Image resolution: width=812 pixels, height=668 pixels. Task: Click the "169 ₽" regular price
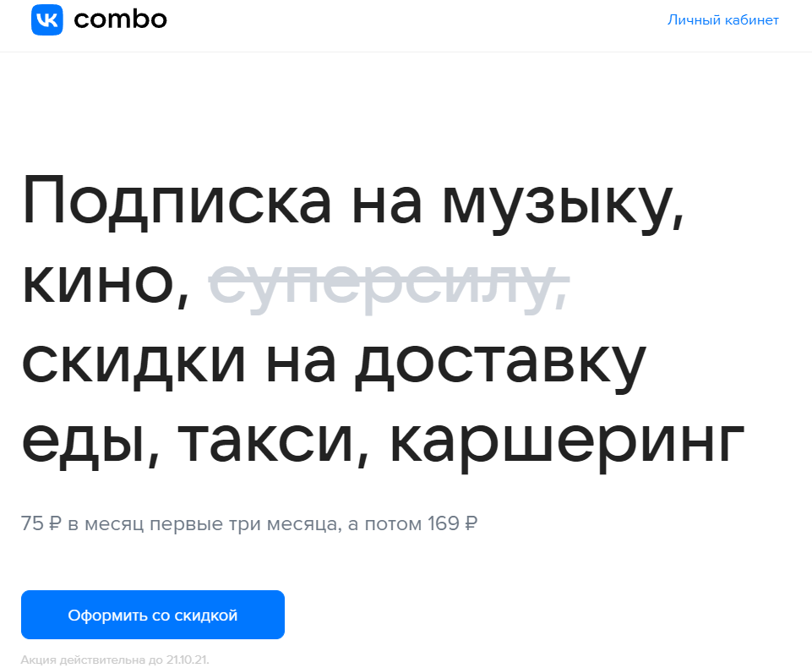[452, 523]
